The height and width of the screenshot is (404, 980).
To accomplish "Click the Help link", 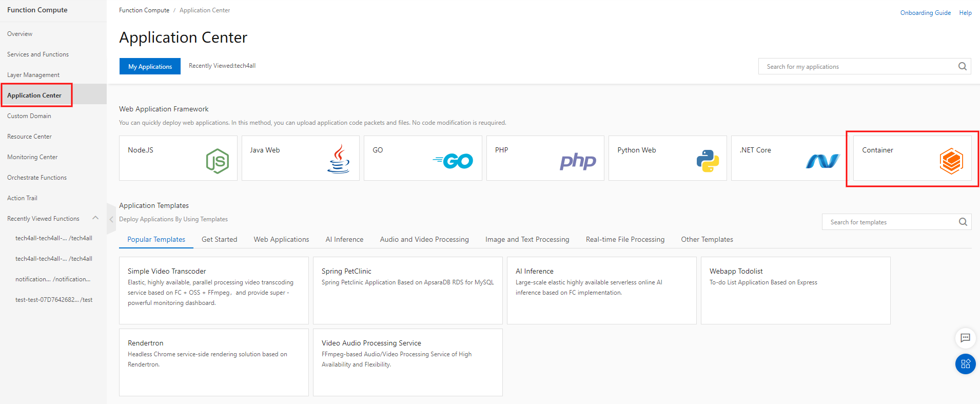I will click(x=965, y=13).
